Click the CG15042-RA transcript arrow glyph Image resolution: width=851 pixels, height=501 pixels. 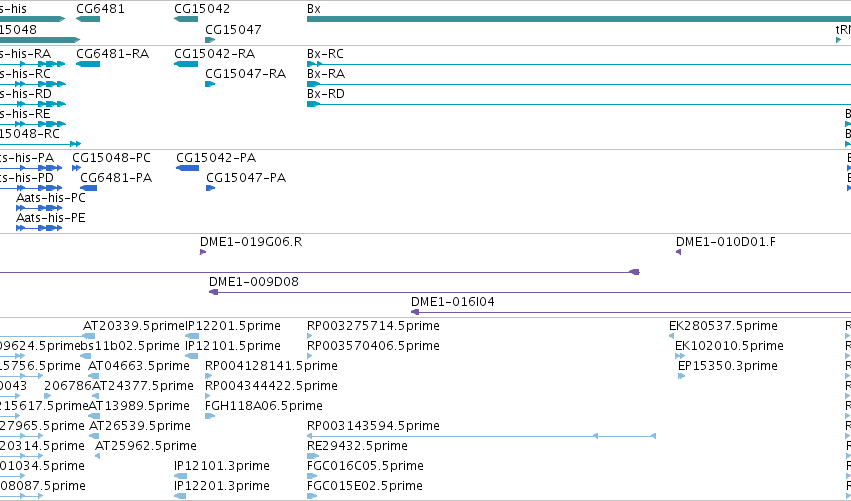tap(186, 64)
